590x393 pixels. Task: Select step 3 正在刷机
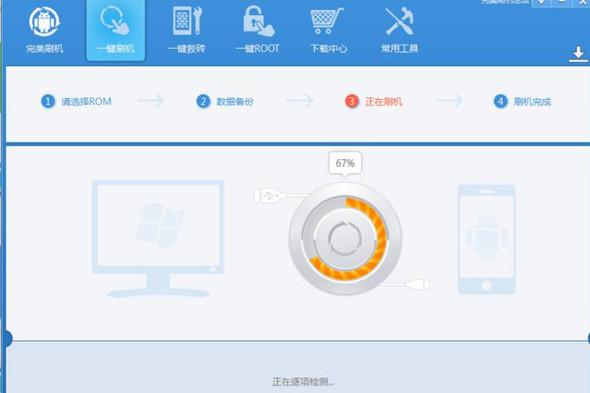coord(374,101)
